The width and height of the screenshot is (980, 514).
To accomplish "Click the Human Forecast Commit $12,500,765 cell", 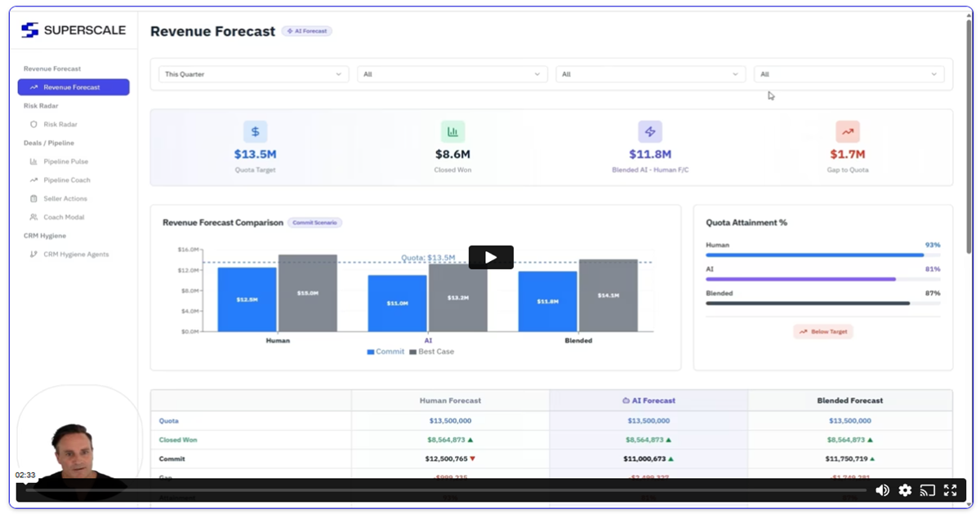I will click(x=450, y=459).
